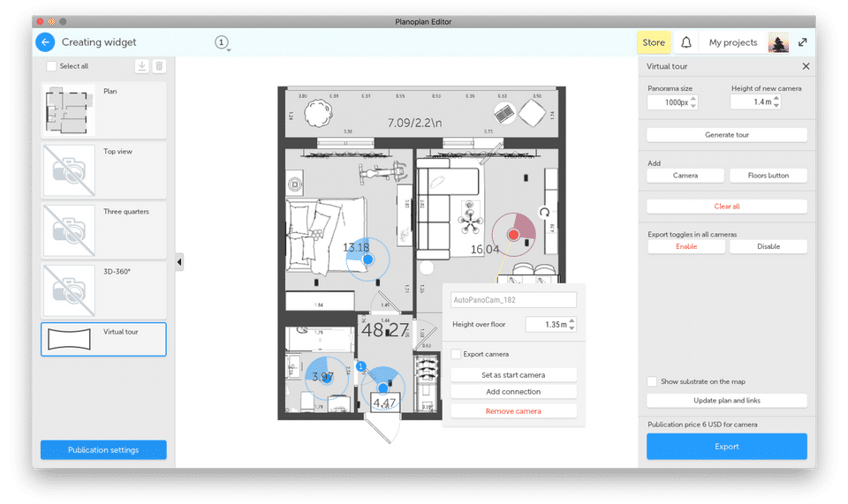The image size is (848, 504).
Task: Click Publication price 6 USD text
Action: pos(702,424)
